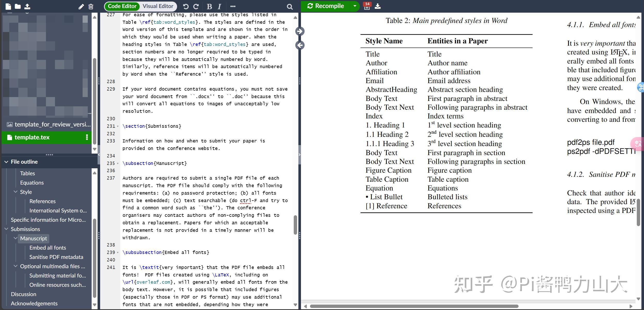This screenshot has height=310, width=644.
Task: Click the rename pencil icon
Action: (81, 7)
